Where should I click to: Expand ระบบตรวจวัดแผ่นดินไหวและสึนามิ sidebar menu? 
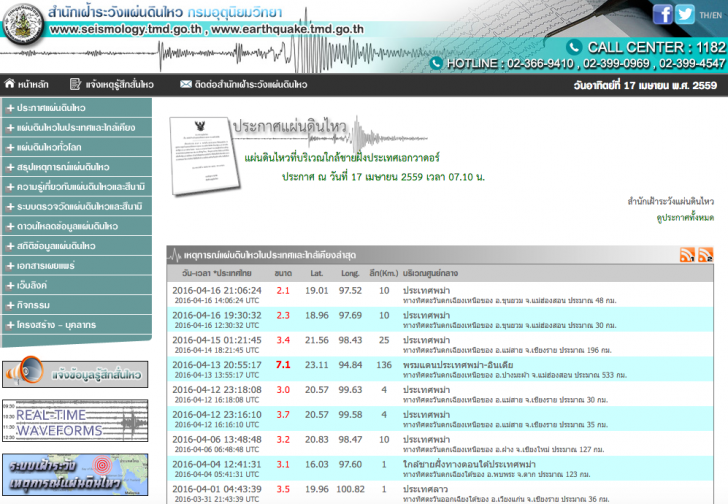(x=77, y=207)
